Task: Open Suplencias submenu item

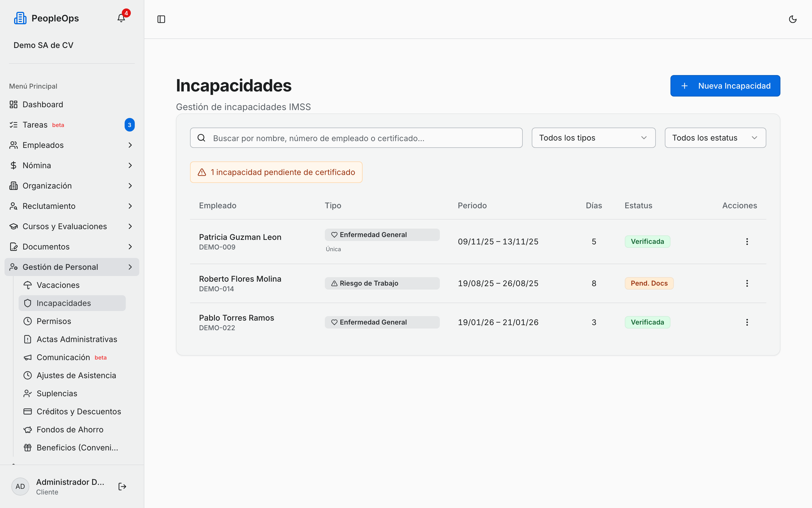Action: click(x=72, y=393)
